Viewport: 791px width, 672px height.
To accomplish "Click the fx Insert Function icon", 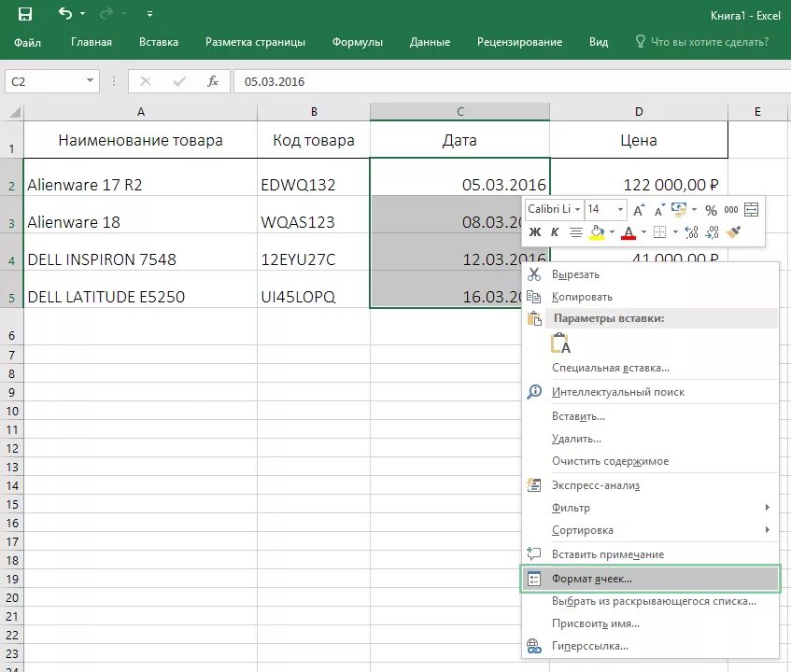I will 213,81.
